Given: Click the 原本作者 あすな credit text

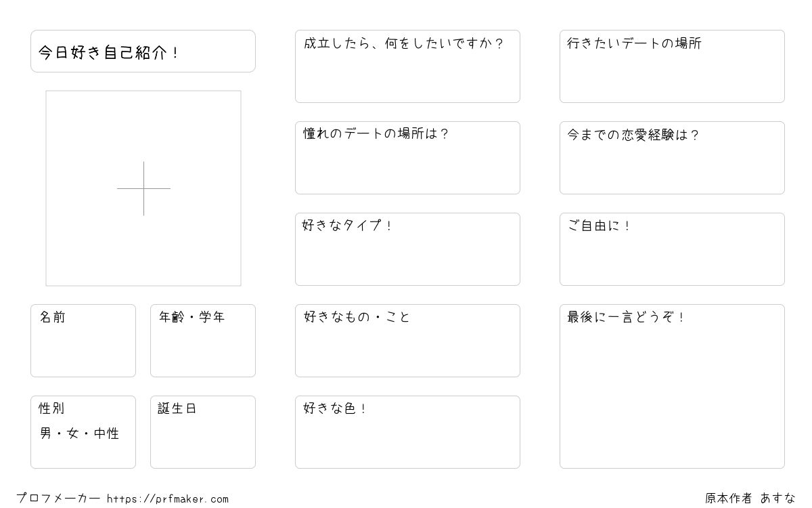Looking at the screenshot, I should click(x=750, y=499).
